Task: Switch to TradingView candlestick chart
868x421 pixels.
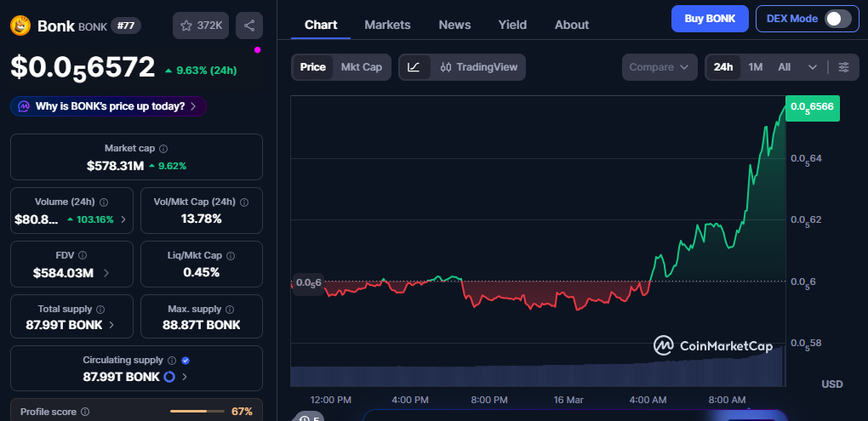Action: click(479, 67)
